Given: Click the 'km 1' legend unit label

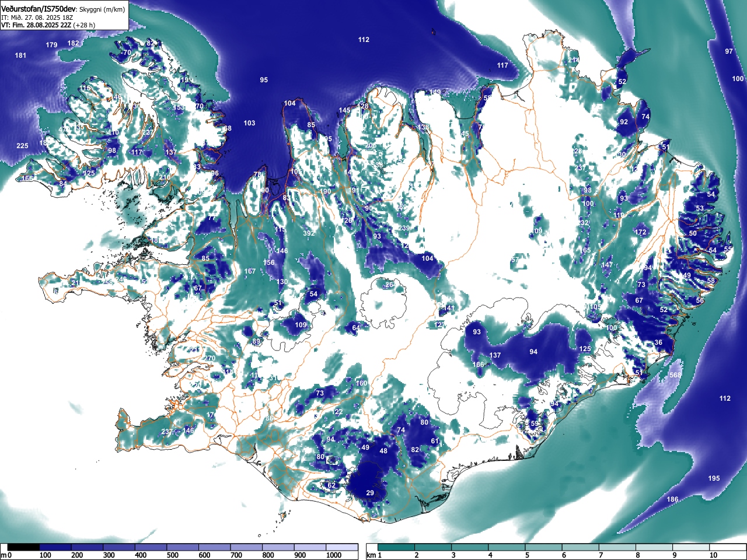Looking at the screenshot, I should [375, 555].
